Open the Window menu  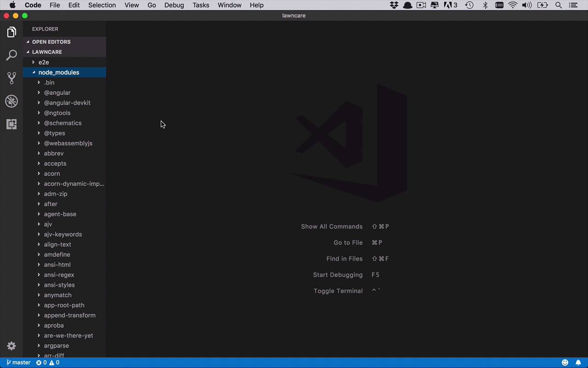tap(229, 5)
